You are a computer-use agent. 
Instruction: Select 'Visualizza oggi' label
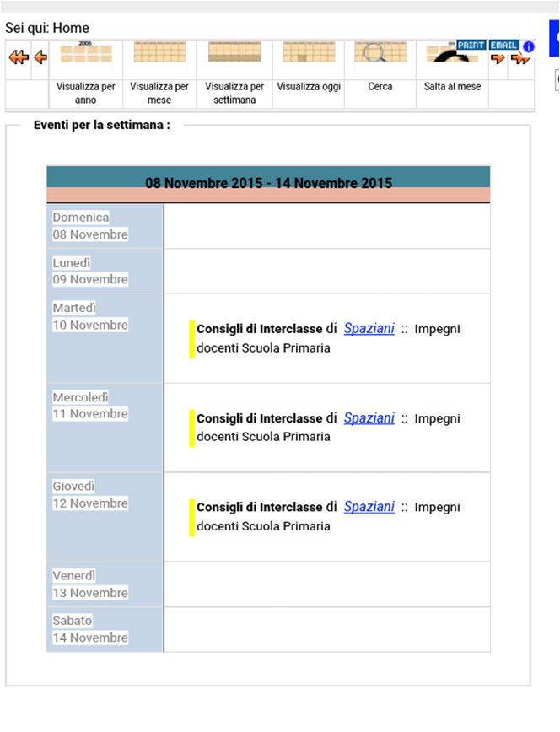309,86
